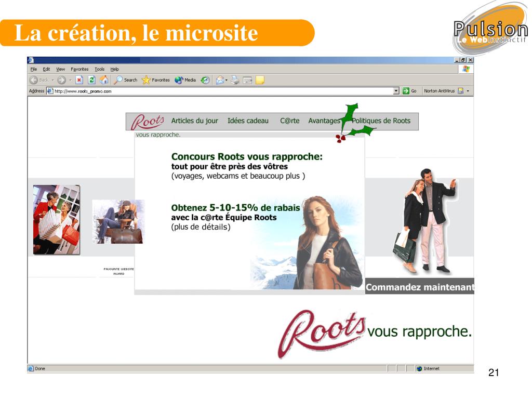Image resolution: width=532 pixels, height=399 pixels.
Task: Click the thumbnail of two women shopping
Action: 57,220
